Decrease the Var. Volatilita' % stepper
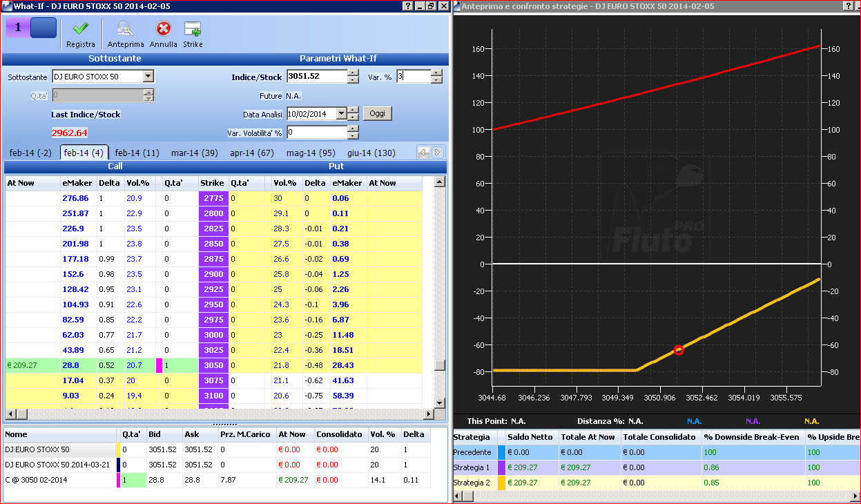This screenshot has height=504, width=861. [353, 135]
